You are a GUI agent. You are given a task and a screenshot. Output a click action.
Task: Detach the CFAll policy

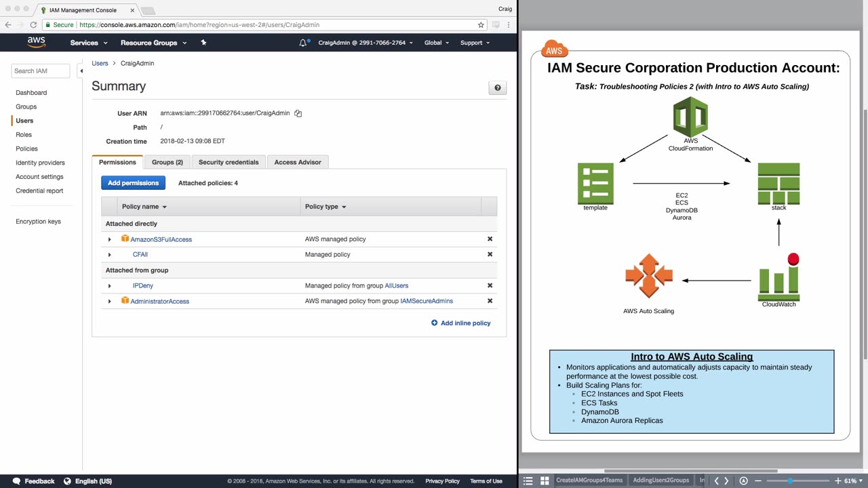coord(490,254)
